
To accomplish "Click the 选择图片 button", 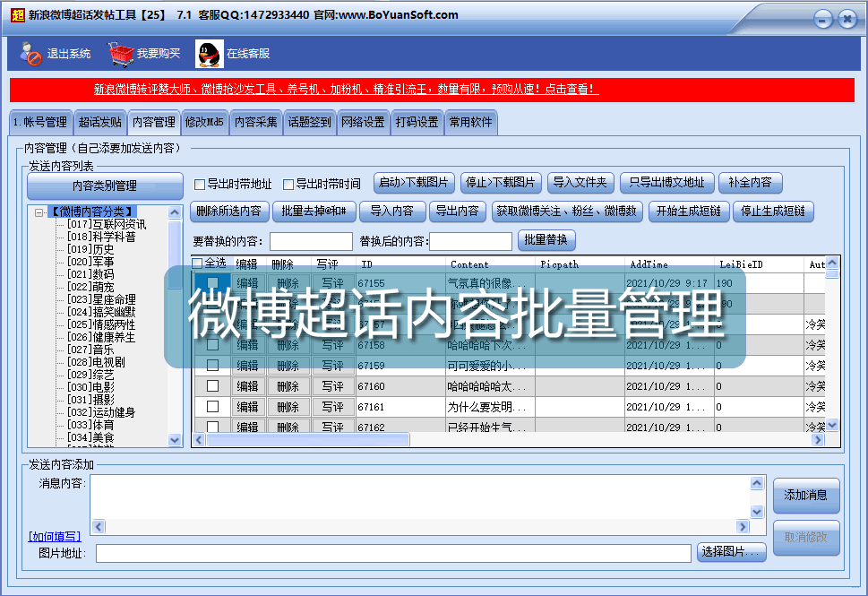I will pos(731,552).
